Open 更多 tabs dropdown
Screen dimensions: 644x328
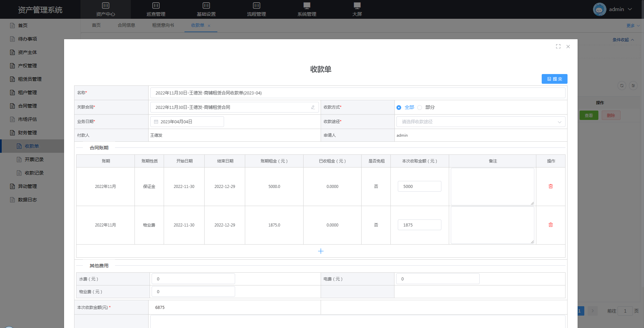pos(633,25)
